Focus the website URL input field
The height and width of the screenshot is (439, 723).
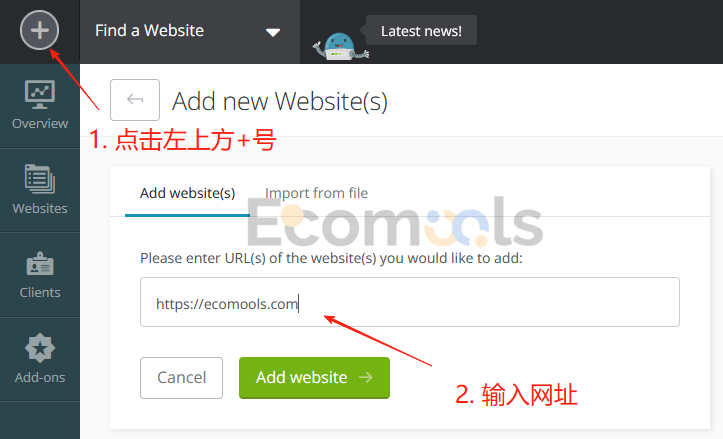pos(409,302)
